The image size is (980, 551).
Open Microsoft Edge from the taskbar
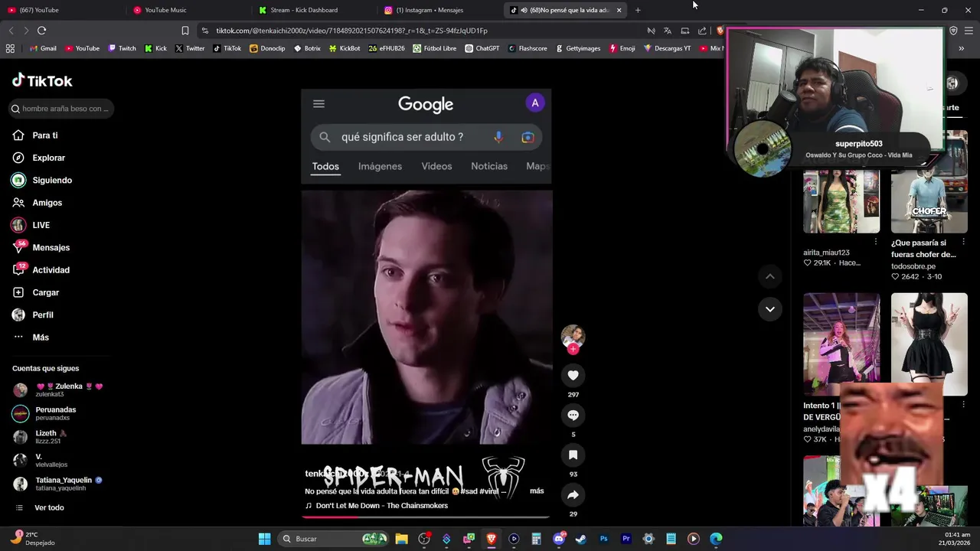tap(716, 539)
